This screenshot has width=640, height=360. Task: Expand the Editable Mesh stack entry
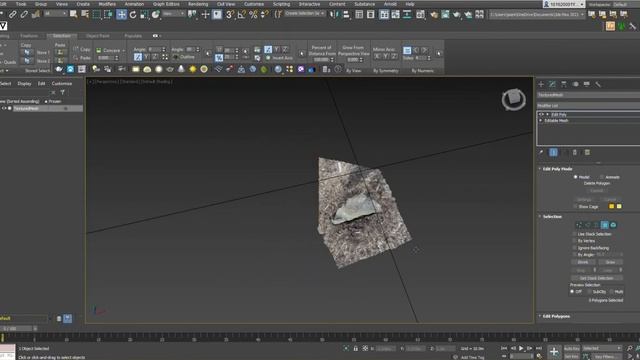point(541,121)
